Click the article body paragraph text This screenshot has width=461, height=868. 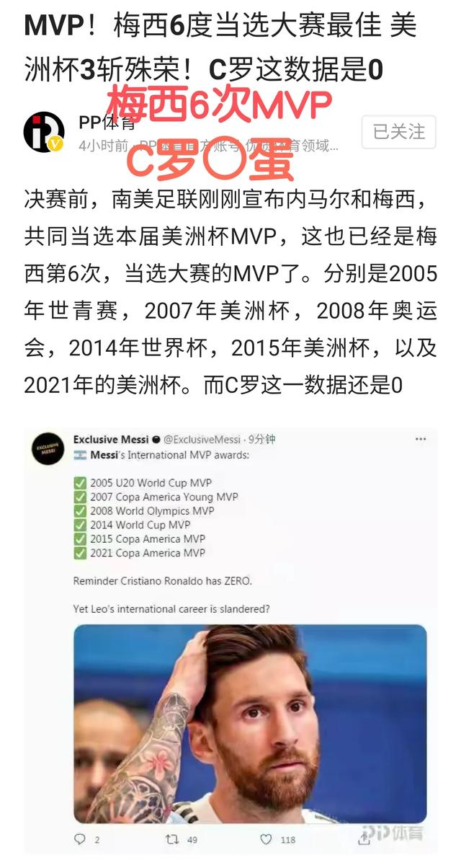(230, 291)
